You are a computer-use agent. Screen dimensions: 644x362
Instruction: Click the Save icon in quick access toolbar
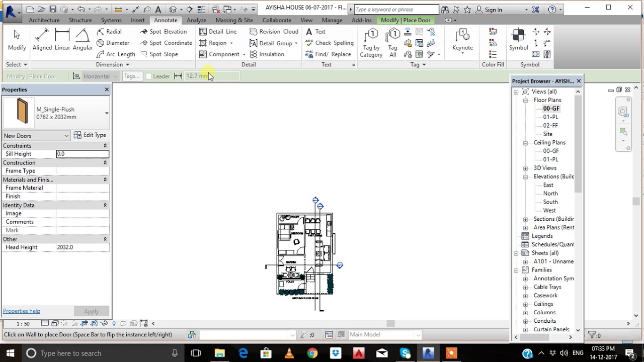tap(53, 9)
